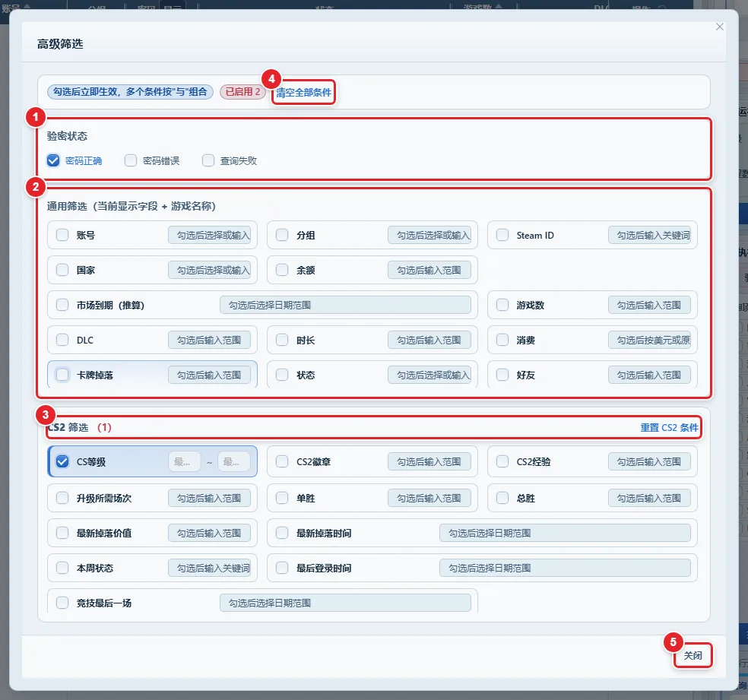Enable the 最后登录时间 checkbox
Viewport: 748px width, 700px height.
coord(283,568)
